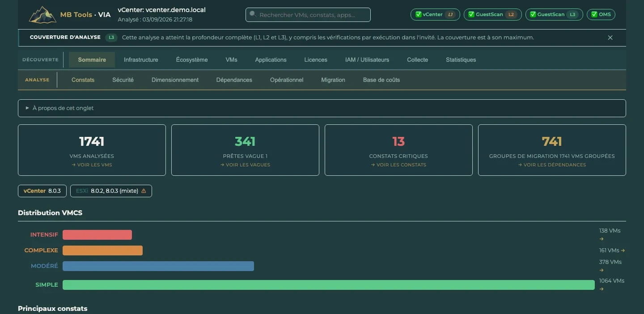Open the arrow link for 161 VMs

(623, 250)
